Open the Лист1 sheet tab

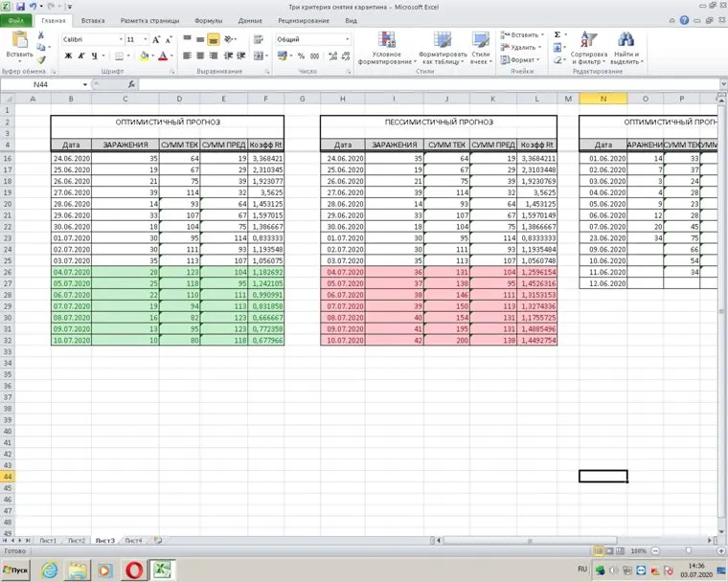48,541
